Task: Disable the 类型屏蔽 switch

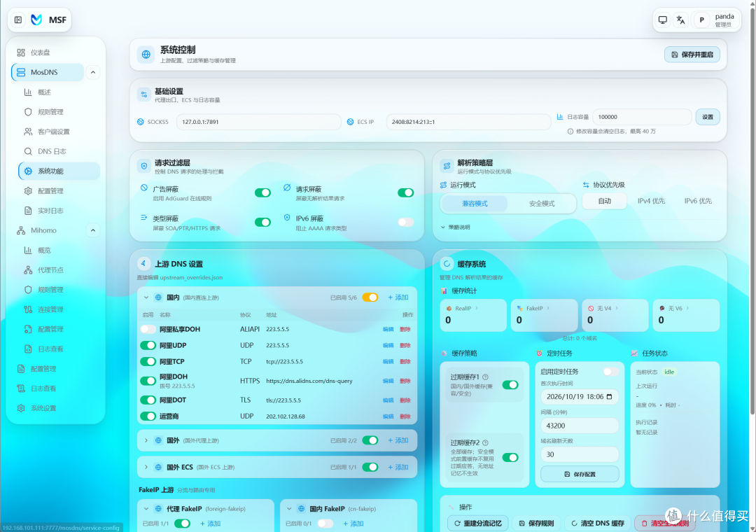Action: (262, 223)
